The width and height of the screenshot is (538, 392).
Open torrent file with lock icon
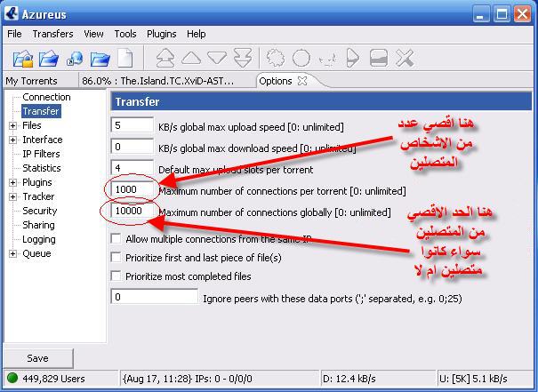23,59
